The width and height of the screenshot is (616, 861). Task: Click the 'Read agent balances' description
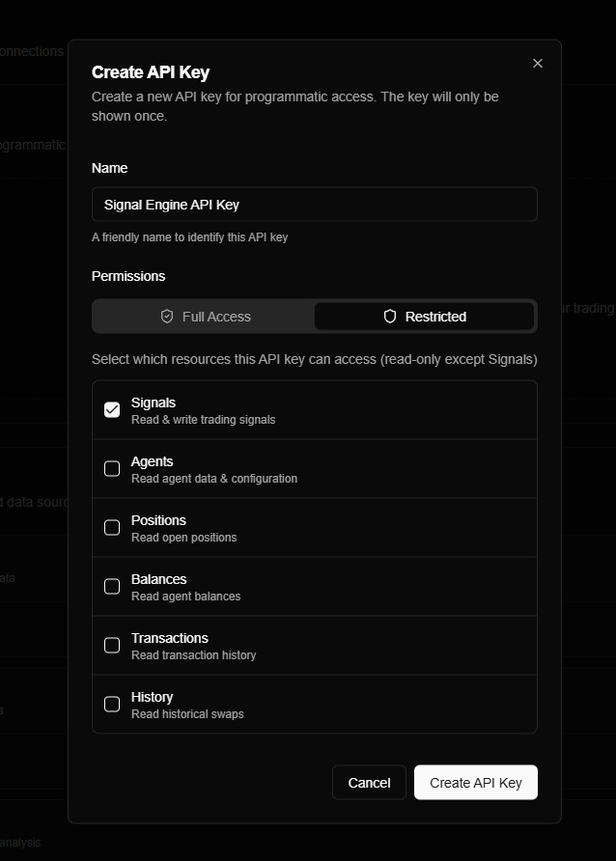[x=185, y=597]
